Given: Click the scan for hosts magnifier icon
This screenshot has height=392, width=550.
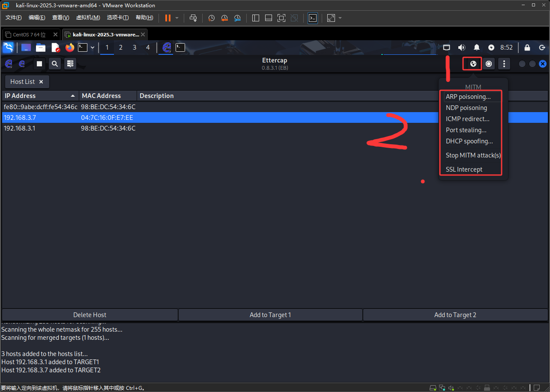Looking at the screenshot, I should [x=55, y=64].
